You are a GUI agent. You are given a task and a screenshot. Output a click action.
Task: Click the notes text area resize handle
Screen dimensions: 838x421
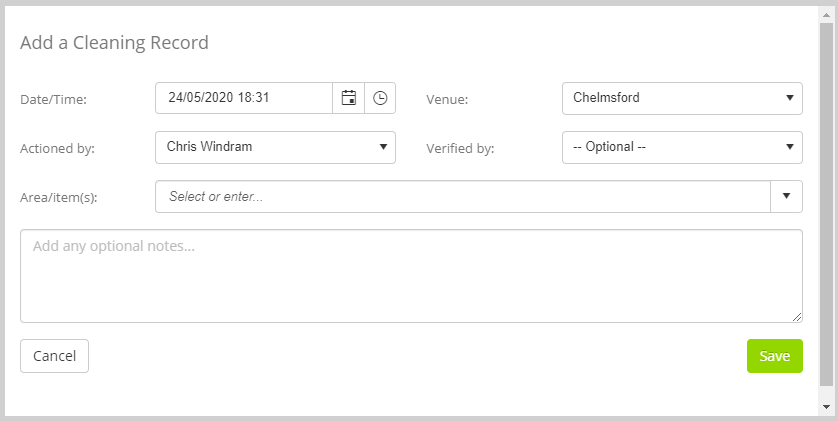[797, 317]
